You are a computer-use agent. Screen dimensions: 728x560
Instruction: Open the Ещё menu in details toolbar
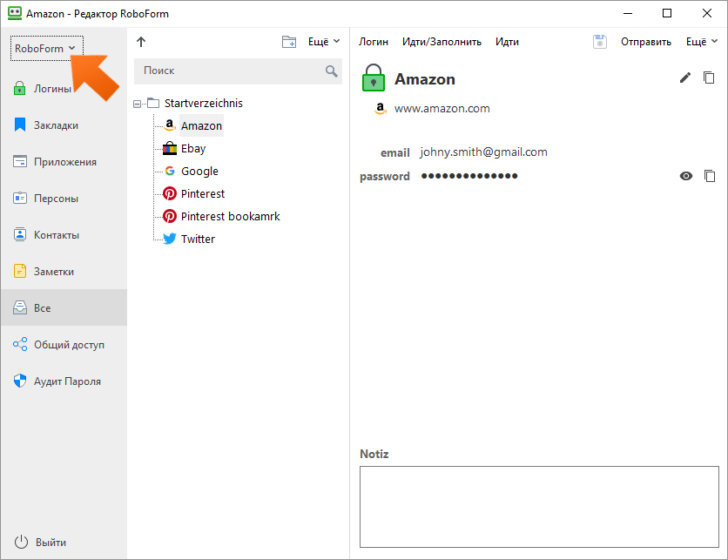click(x=702, y=42)
